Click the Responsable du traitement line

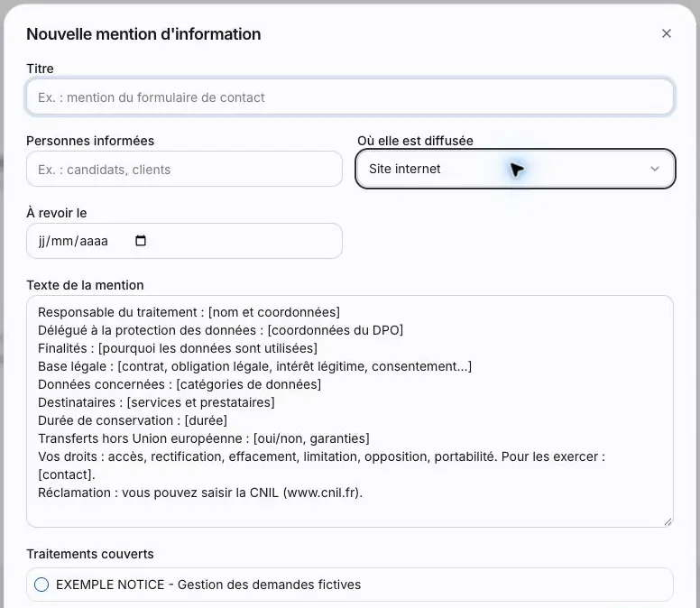coord(189,312)
